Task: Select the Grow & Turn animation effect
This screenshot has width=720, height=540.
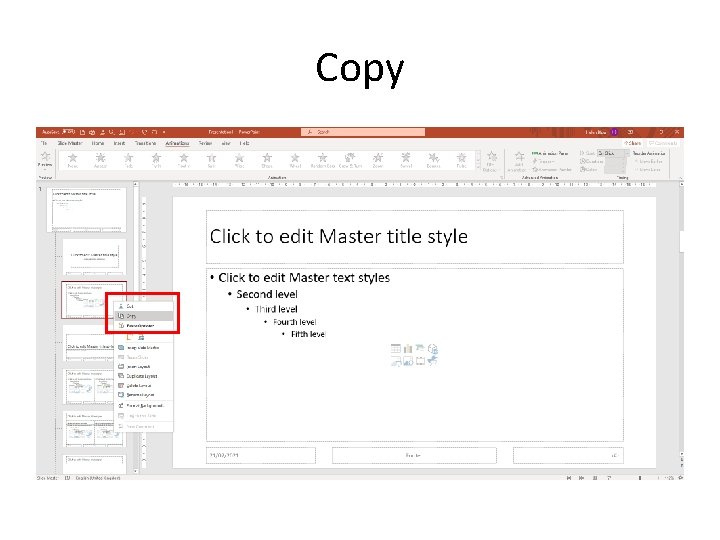Action: point(350,160)
